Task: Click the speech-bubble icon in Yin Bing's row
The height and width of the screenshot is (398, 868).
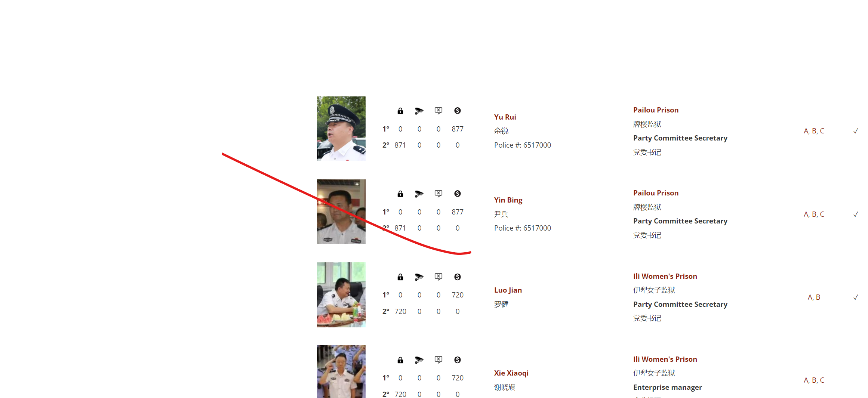Action: (438, 194)
